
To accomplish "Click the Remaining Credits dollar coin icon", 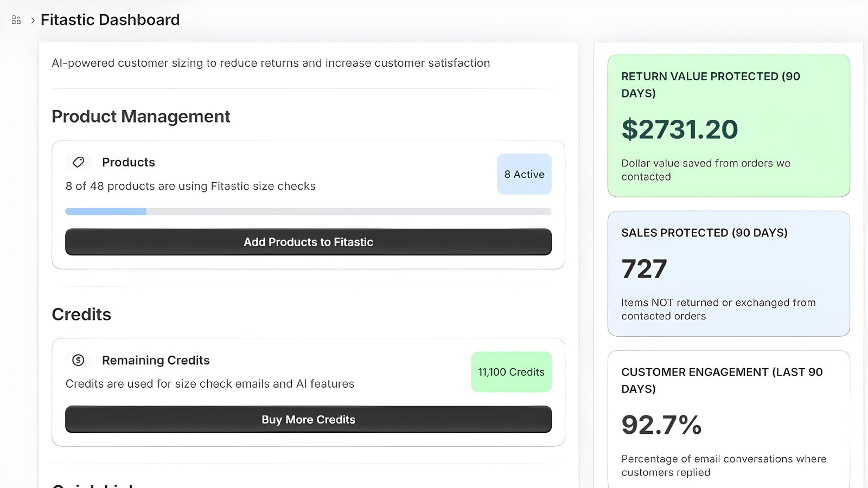I will point(78,360).
